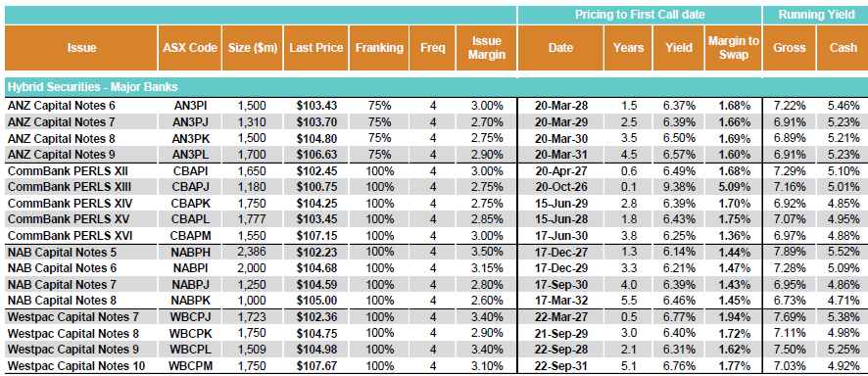Viewport: 868px width, 376px height.
Task: Click the ANZ Capital Notes 6 issue name
Action: (62, 105)
